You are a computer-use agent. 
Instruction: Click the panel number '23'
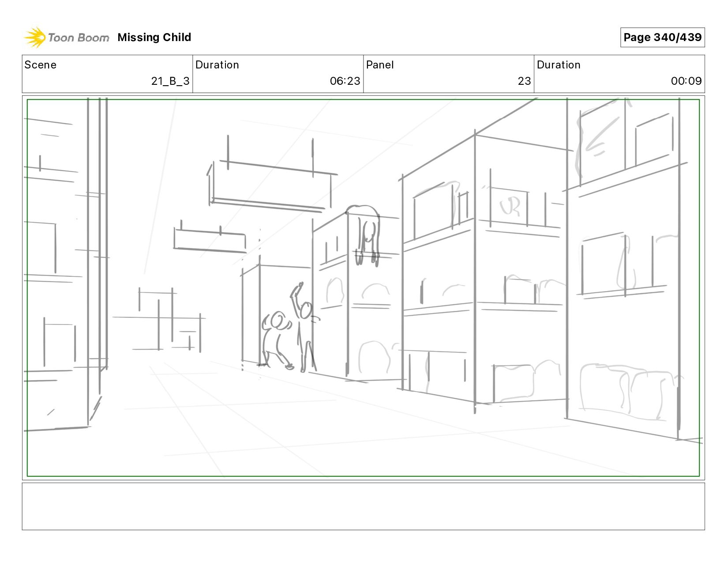(x=524, y=81)
